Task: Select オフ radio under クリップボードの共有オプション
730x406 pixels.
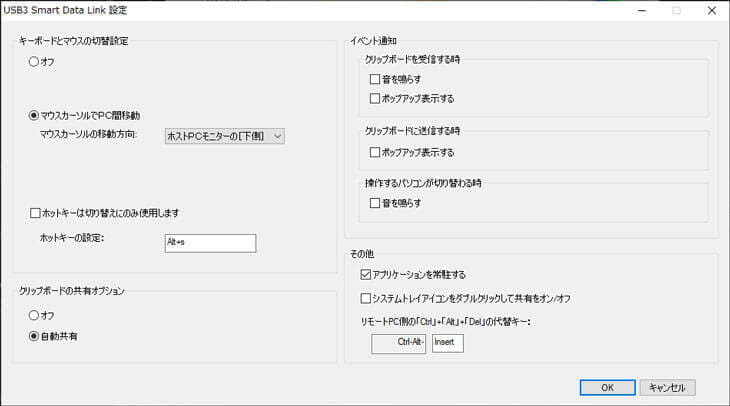Action: pos(35,315)
